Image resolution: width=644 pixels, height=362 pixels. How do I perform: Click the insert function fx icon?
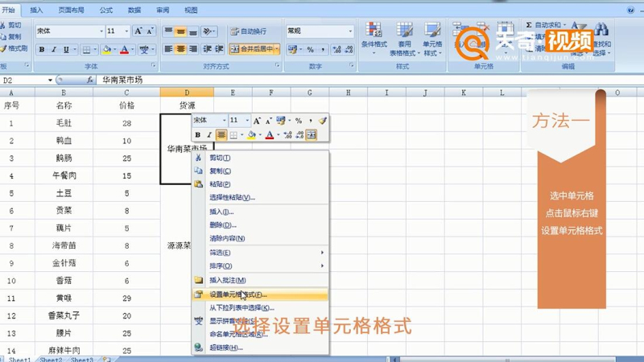click(x=90, y=80)
